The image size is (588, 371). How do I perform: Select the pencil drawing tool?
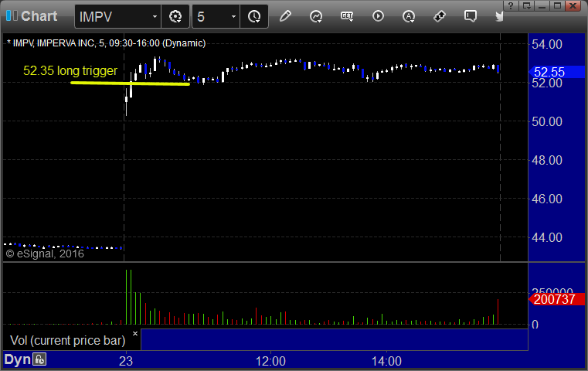click(x=285, y=16)
